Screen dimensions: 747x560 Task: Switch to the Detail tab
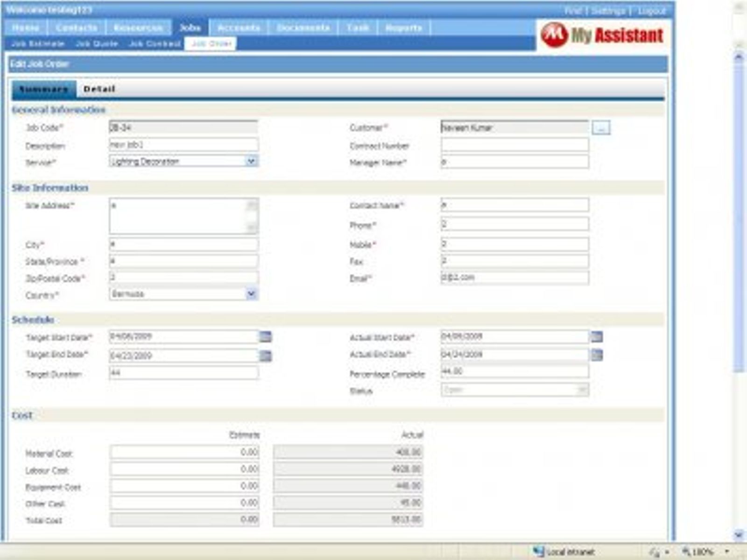click(99, 89)
